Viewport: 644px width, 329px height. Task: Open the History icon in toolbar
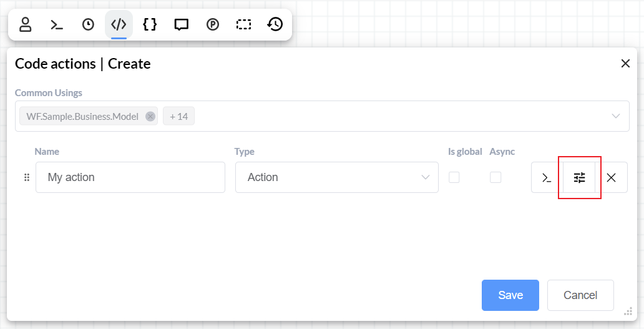point(275,24)
